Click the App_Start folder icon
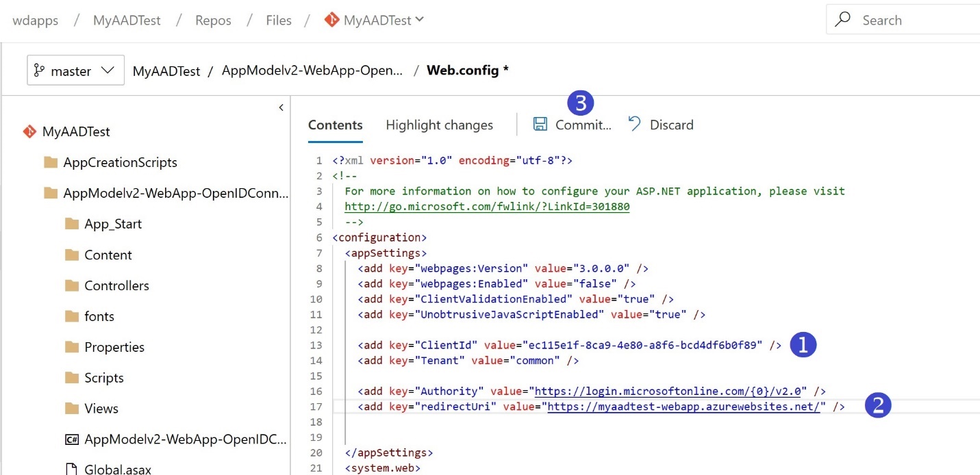 click(72, 224)
